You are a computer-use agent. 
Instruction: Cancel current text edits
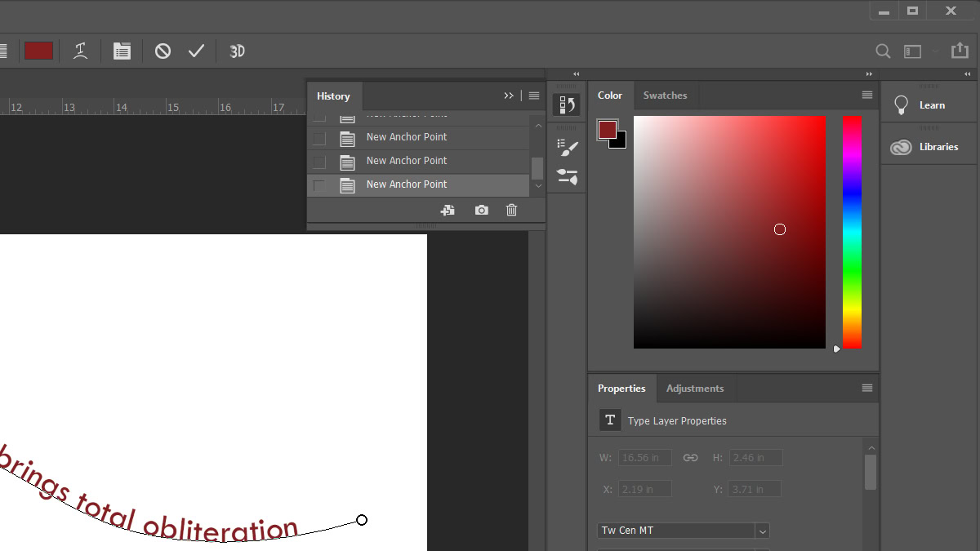coord(163,51)
